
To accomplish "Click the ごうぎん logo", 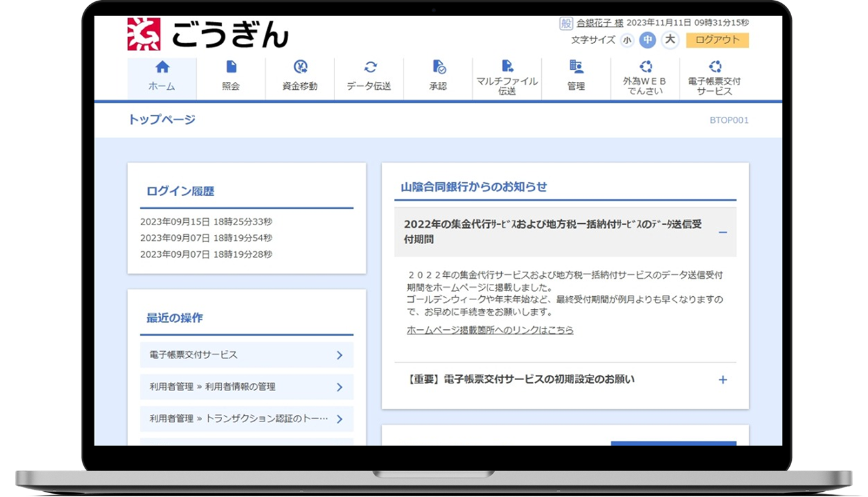I will click(208, 35).
